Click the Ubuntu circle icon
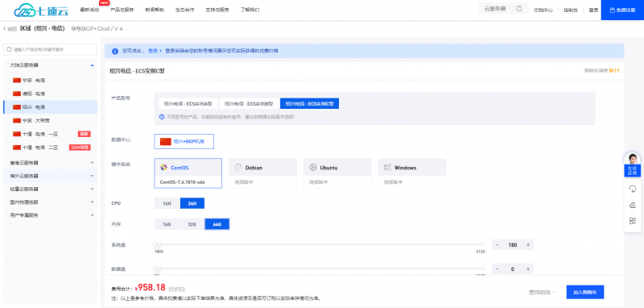Viewport: 644px width, 308px height. 312,168
